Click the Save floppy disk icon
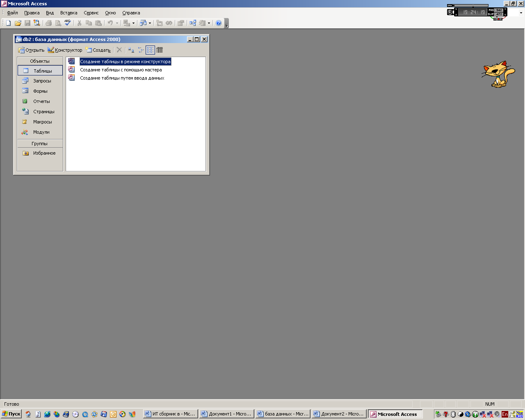Viewport: 525px width, 420px height. pyautogui.click(x=27, y=23)
